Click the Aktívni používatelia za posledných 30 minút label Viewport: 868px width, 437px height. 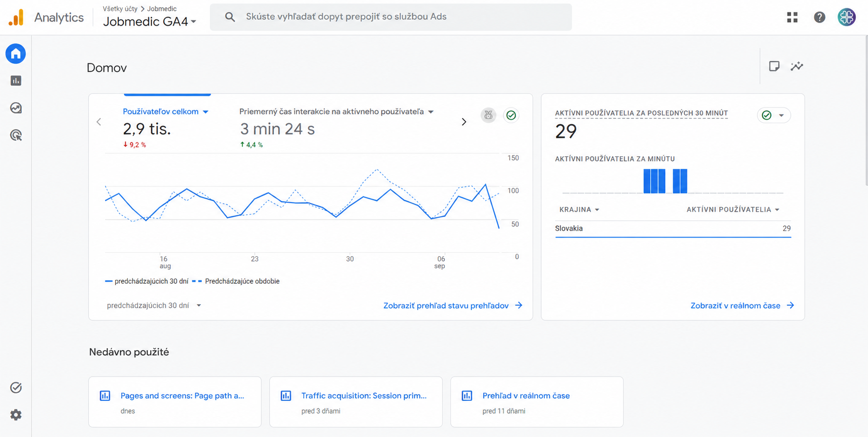[642, 113]
